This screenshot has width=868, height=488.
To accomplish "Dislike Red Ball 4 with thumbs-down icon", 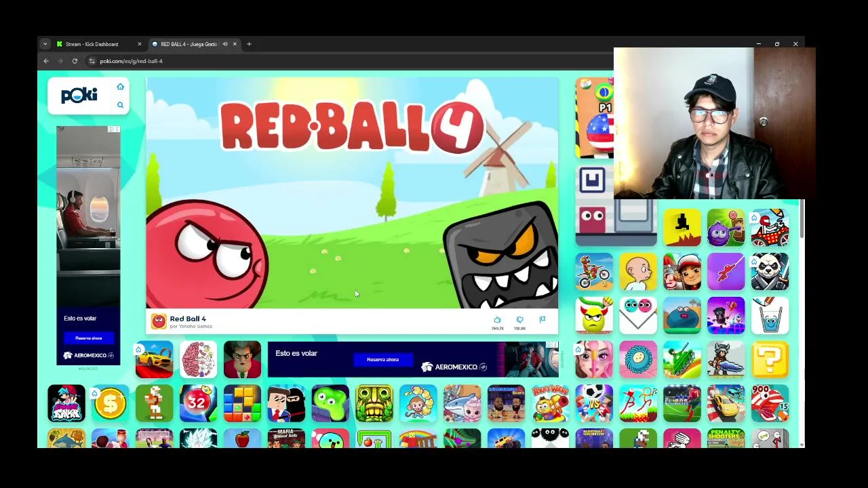I will click(519, 320).
